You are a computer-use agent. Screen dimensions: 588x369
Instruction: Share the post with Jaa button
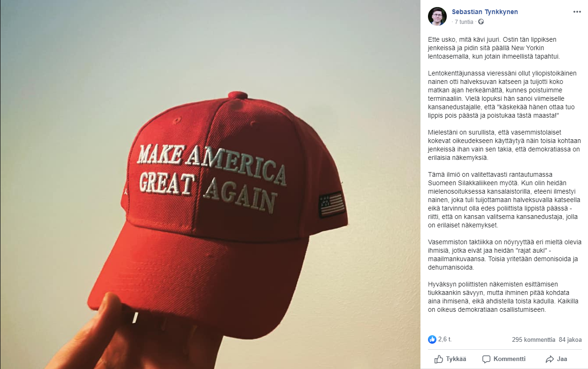(x=556, y=359)
